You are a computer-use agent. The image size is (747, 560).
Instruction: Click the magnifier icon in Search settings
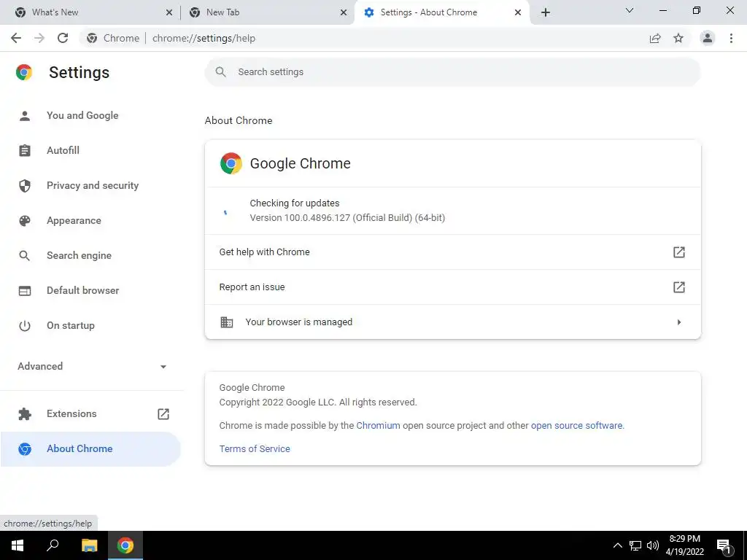[220, 72]
